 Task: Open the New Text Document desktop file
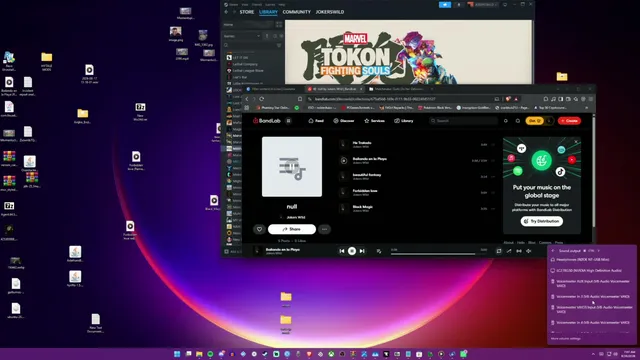[96, 323]
